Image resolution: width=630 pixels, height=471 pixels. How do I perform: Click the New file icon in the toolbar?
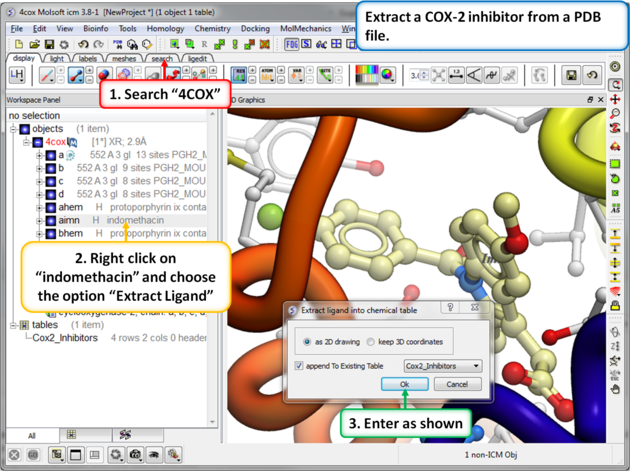tap(19, 44)
